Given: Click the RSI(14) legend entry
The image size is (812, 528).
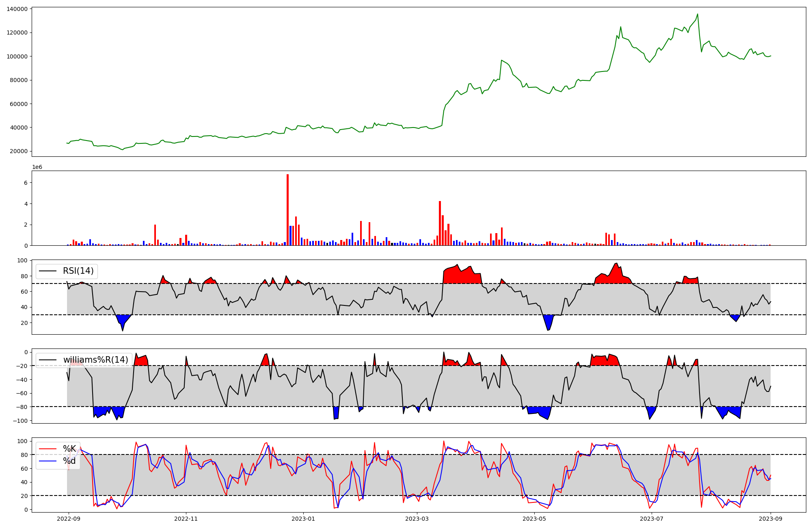Looking at the screenshot, I should [78, 271].
